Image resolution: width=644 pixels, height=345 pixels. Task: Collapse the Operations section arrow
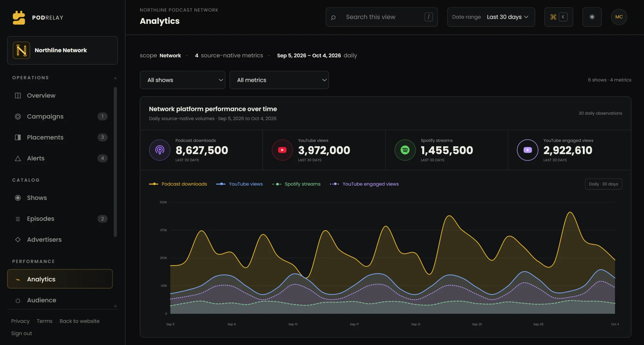pyautogui.click(x=115, y=78)
